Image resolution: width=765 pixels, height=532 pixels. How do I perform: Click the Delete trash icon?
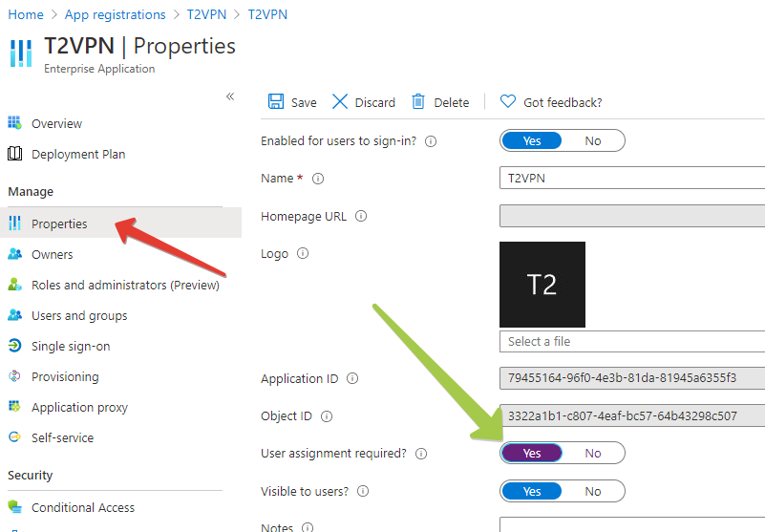pos(418,102)
